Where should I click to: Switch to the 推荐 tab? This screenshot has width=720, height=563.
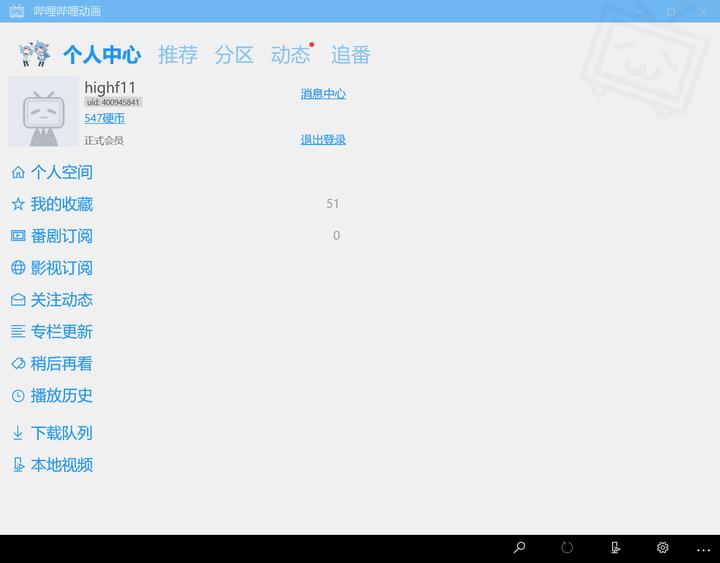178,55
